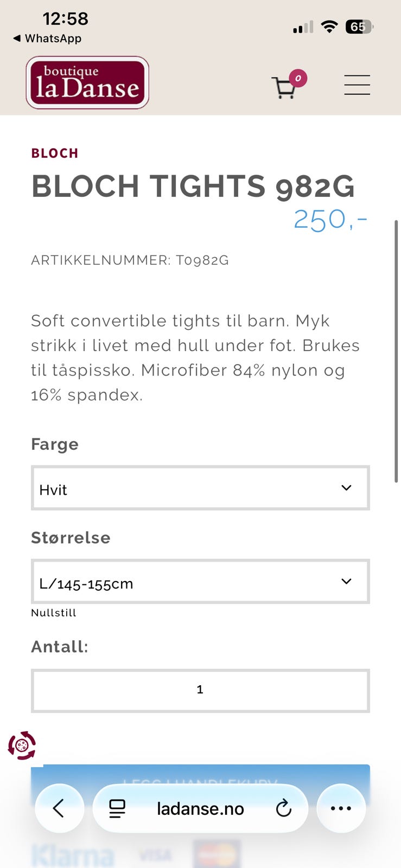Tap the address bar showing ladanse.no
This screenshot has height=868, width=401.
(200, 808)
